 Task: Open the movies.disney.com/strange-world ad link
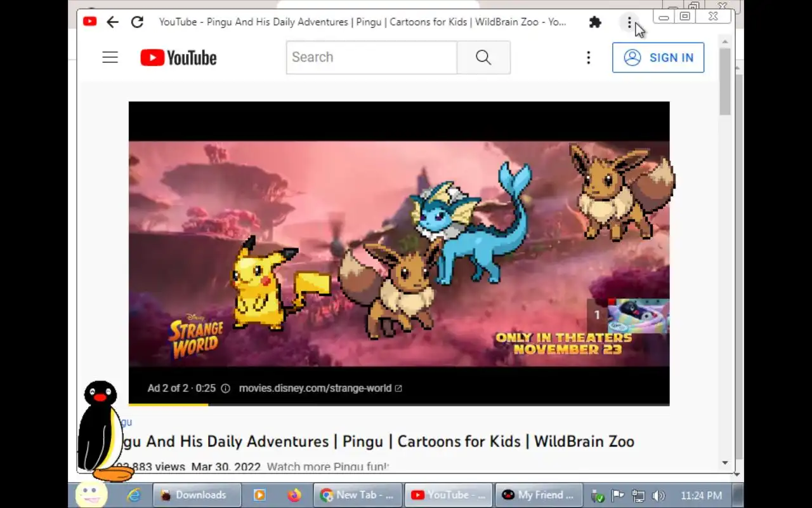pyautogui.click(x=320, y=388)
